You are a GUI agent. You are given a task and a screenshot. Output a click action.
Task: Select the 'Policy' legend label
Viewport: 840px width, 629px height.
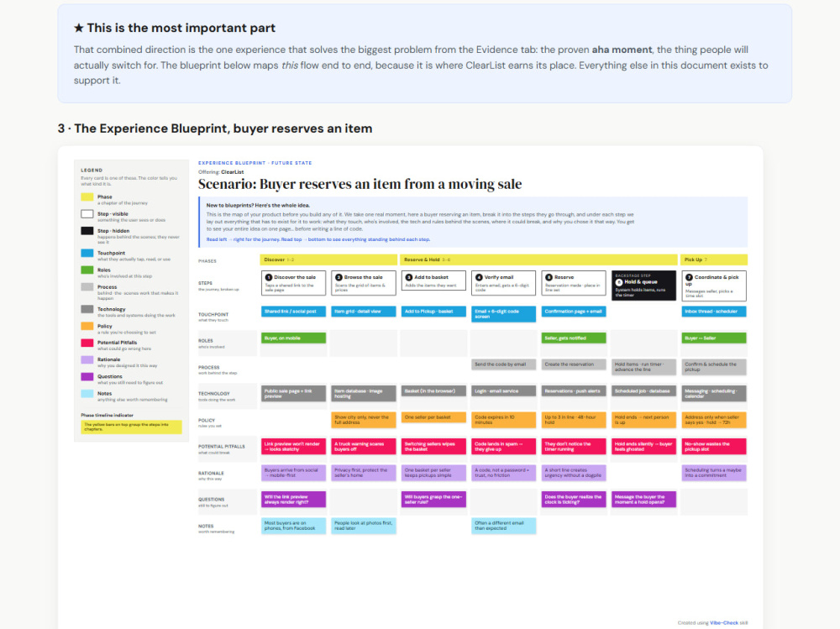click(105, 326)
